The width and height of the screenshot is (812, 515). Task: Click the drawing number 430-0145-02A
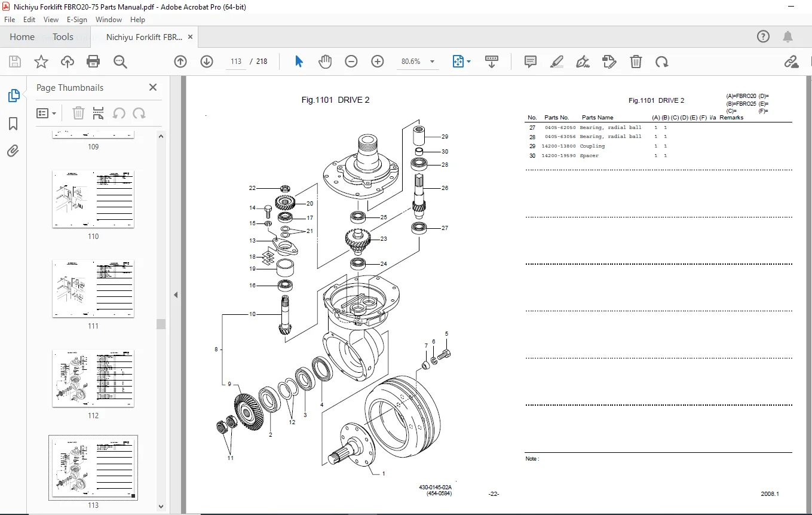(435, 488)
